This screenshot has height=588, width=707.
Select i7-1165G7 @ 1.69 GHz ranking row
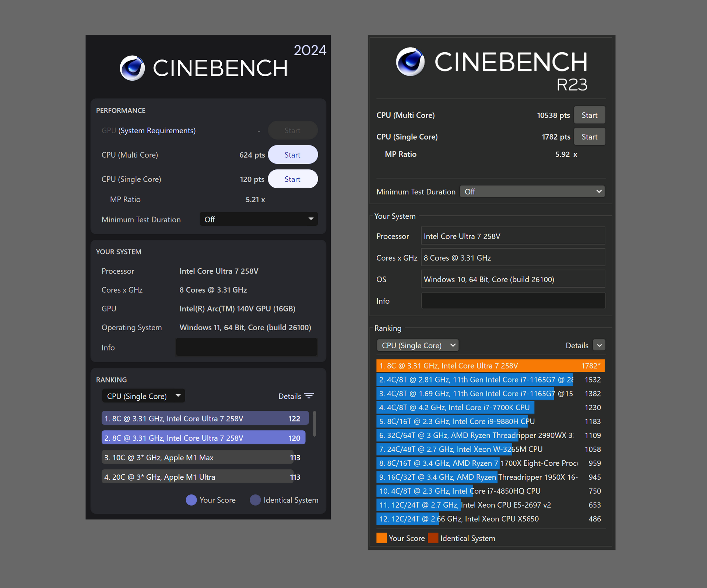click(490, 394)
